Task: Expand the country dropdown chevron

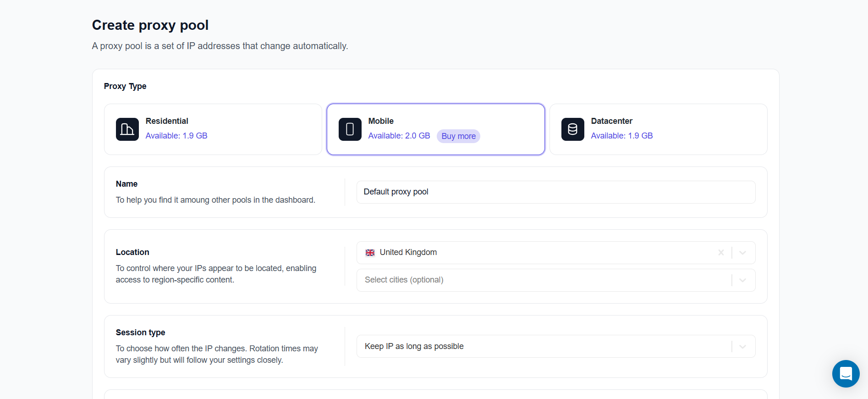Action: coord(743,253)
